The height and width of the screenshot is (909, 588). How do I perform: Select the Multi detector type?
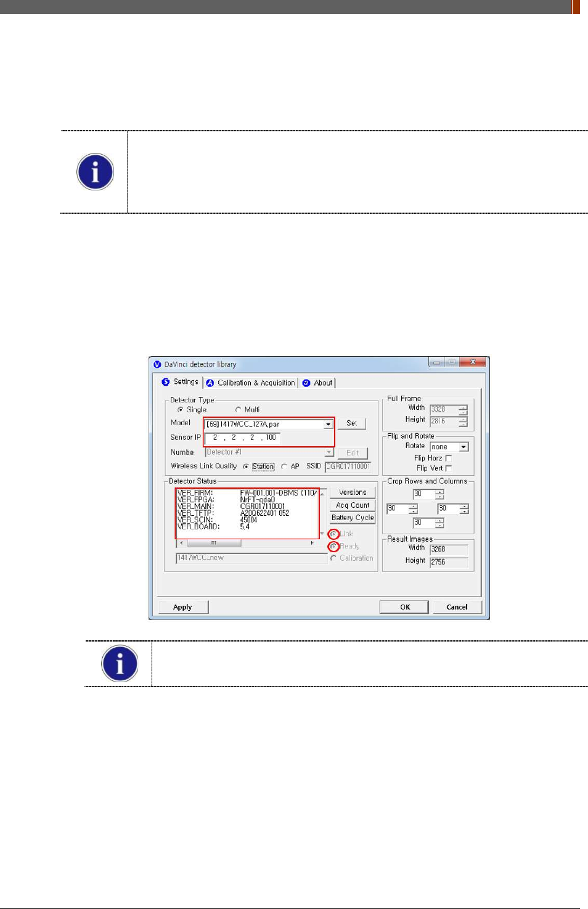[247, 410]
